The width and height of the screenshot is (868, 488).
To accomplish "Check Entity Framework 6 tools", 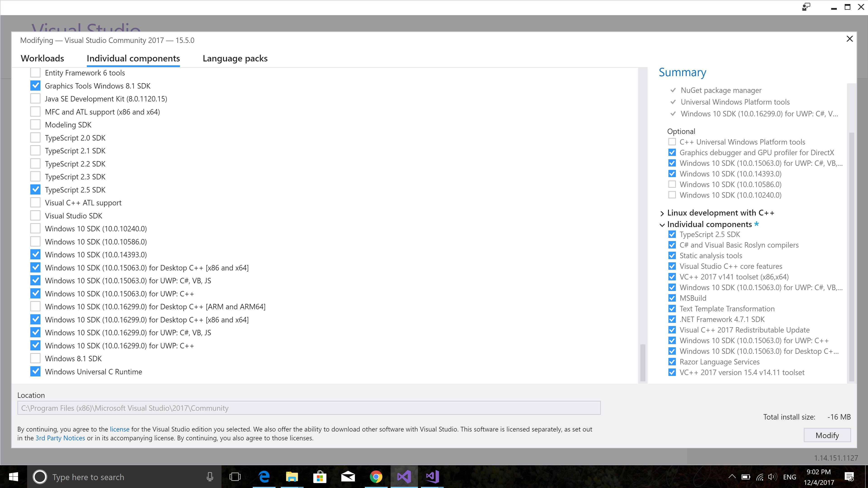I will pyautogui.click(x=35, y=73).
